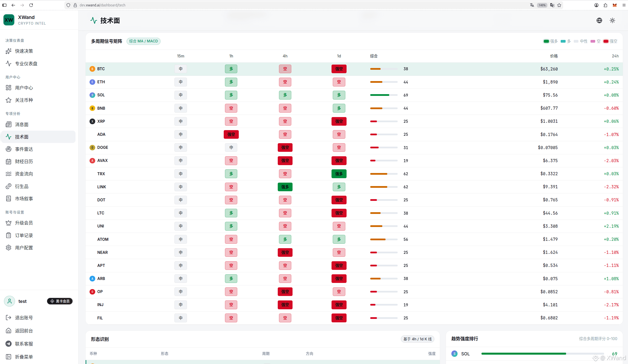Select the BTC row coin icon
This screenshot has height=364, width=628.
[92, 69]
